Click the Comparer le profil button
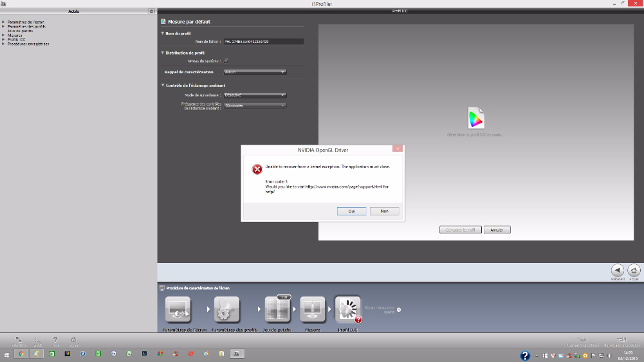 pyautogui.click(x=461, y=230)
